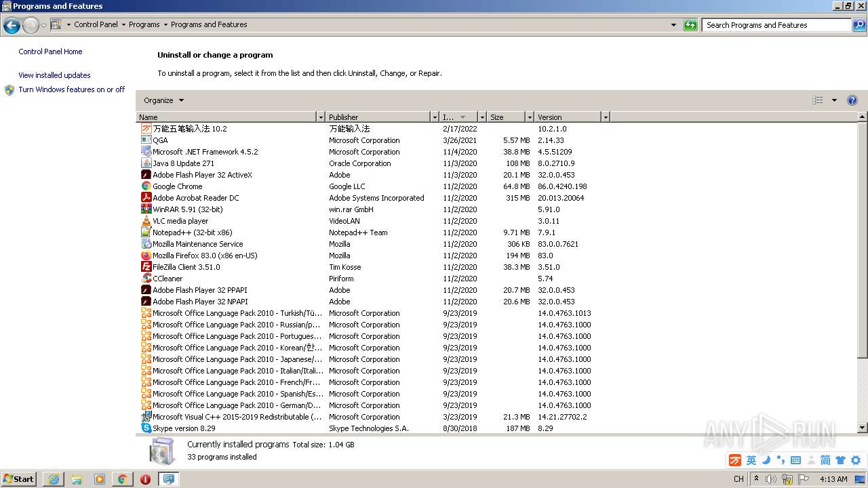This screenshot has width=868, height=488.
Task: Open the Name column filter dropdown
Action: tap(321, 117)
